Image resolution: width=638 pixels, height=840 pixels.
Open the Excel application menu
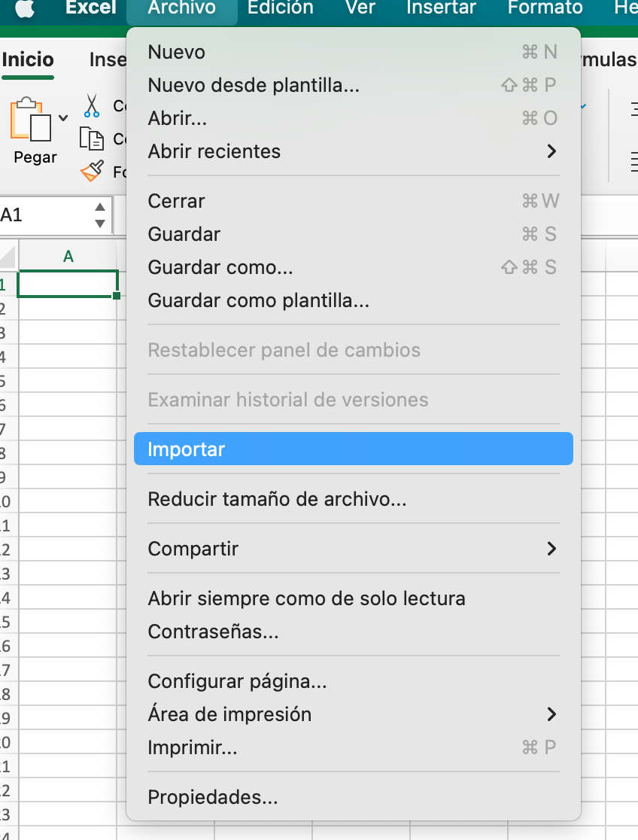[x=90, y=8]
